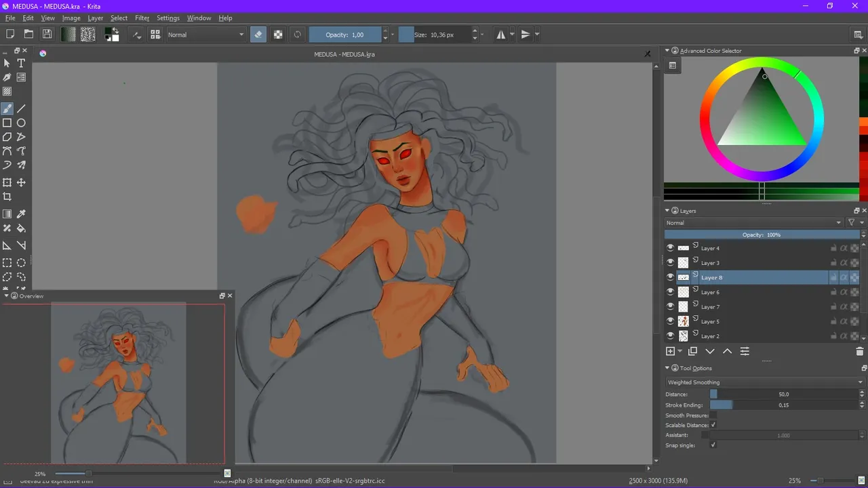868x488 pixels.
Task: Select the Crop tool
Action: click(7, 197)
